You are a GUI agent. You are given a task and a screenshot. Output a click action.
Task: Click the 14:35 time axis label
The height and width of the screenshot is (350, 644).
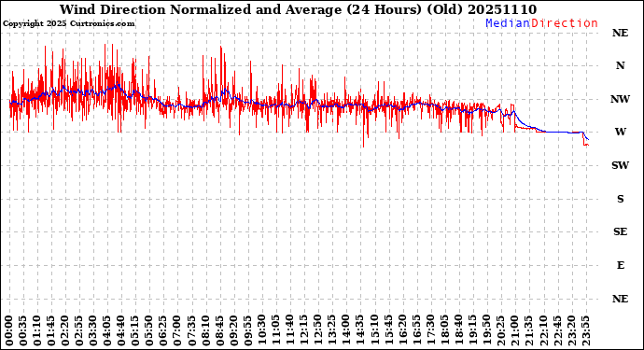coord(360,330)
